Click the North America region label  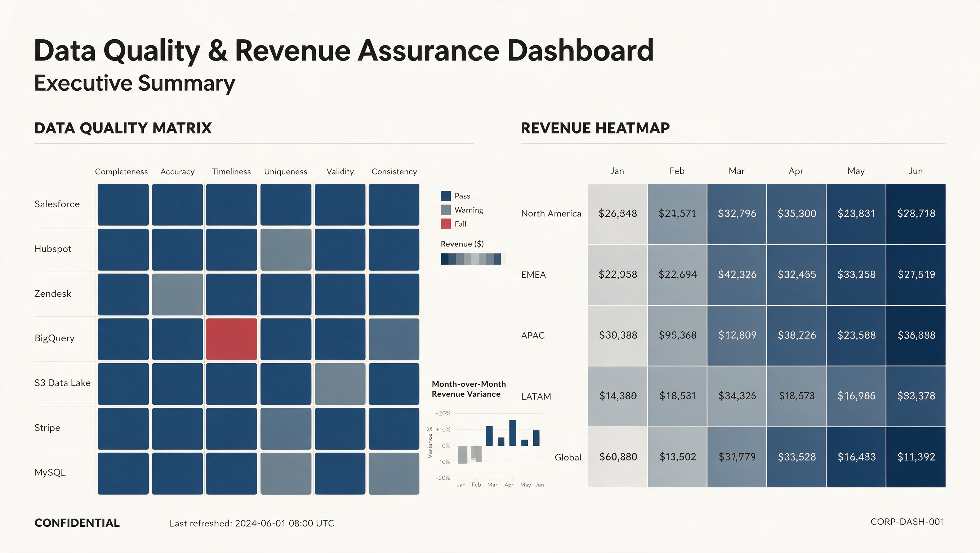click(x=551, y=213)
